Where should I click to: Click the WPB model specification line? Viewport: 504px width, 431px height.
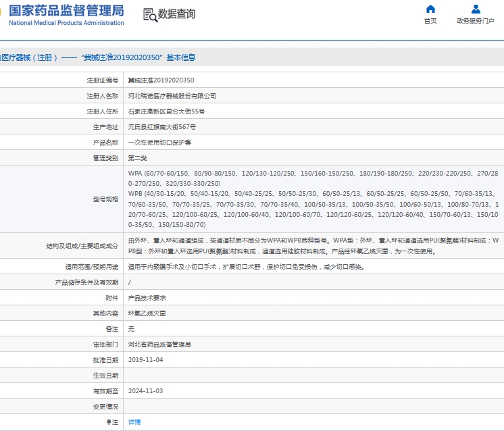[x=313, y=209]
